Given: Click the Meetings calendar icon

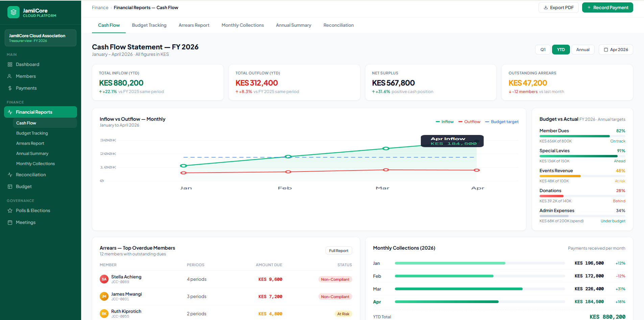Looking at the screenshot, I should [10, 223].
